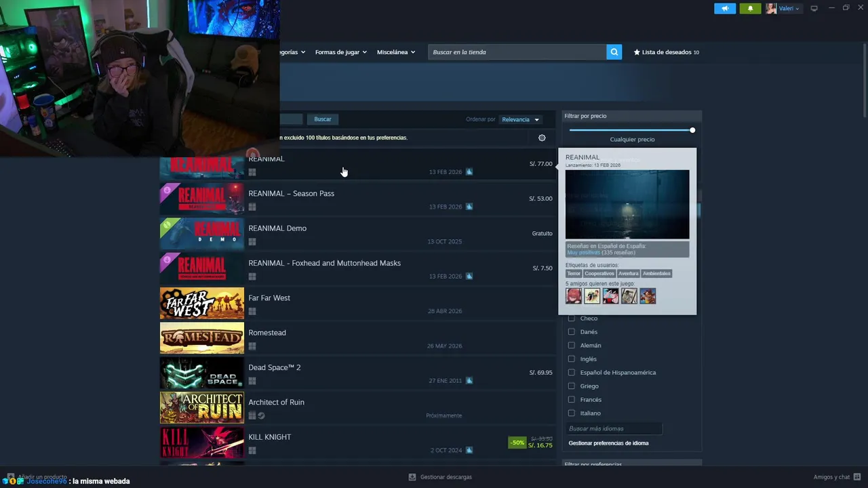Screen dimensions: 868x488
Task: Click the Windows icon under Far Far West
Action: pyautogui.click(x=252, y=311)
